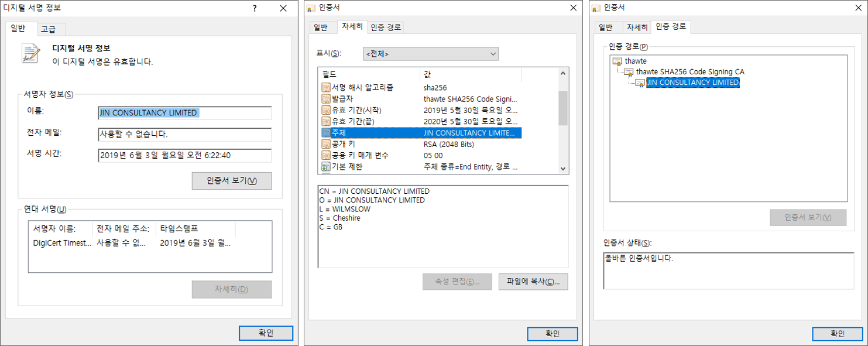The width and height of the screenshot is (868, 346).
Task: Click the 발급자 field icon
Action: [x=325, y=99]
